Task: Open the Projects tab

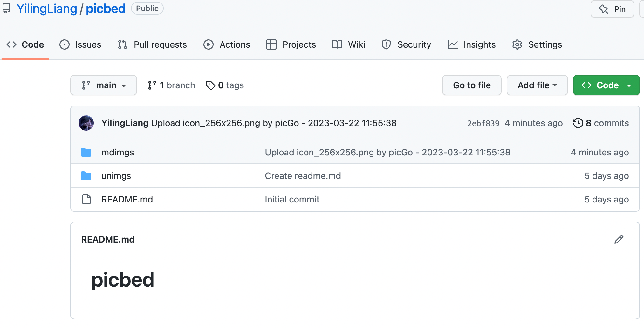Action: click(x=291, y=44)
